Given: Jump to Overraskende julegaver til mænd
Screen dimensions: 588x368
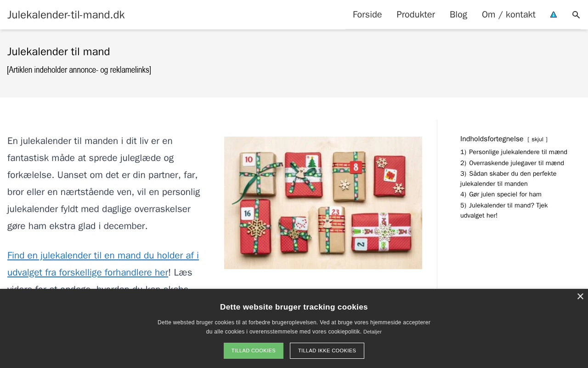Looking at the screenshot, I should point(512,163).
